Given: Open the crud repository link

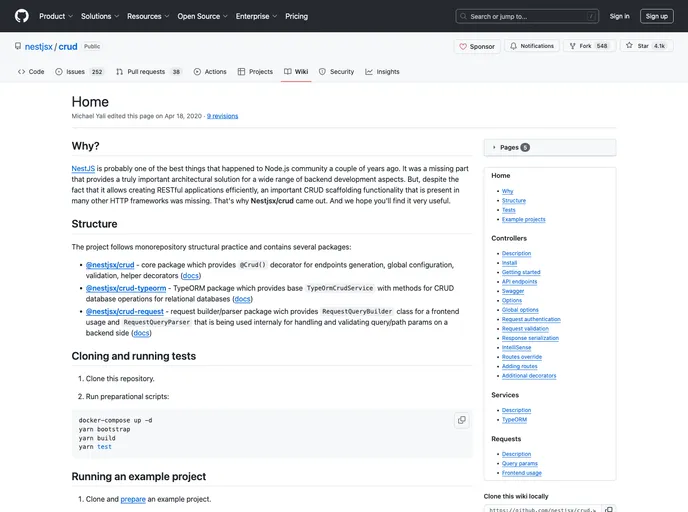Looking at the screenshot, I should (68, 47).
